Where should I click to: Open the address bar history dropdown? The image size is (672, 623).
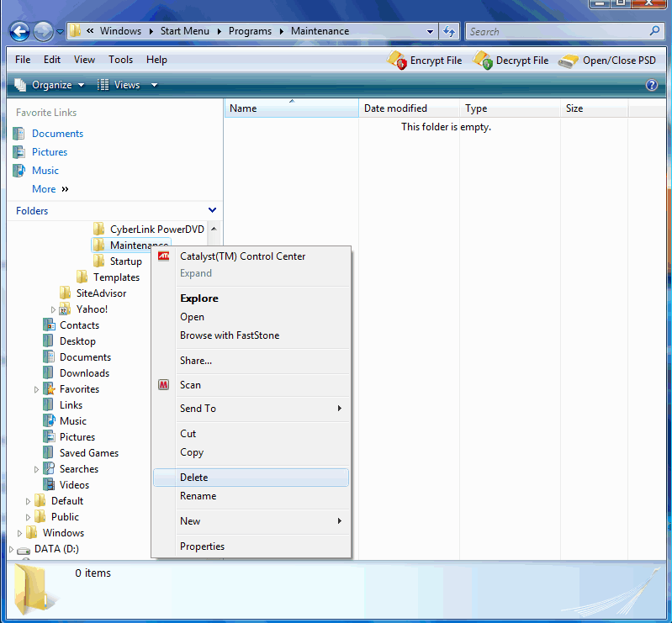(430, 32)
